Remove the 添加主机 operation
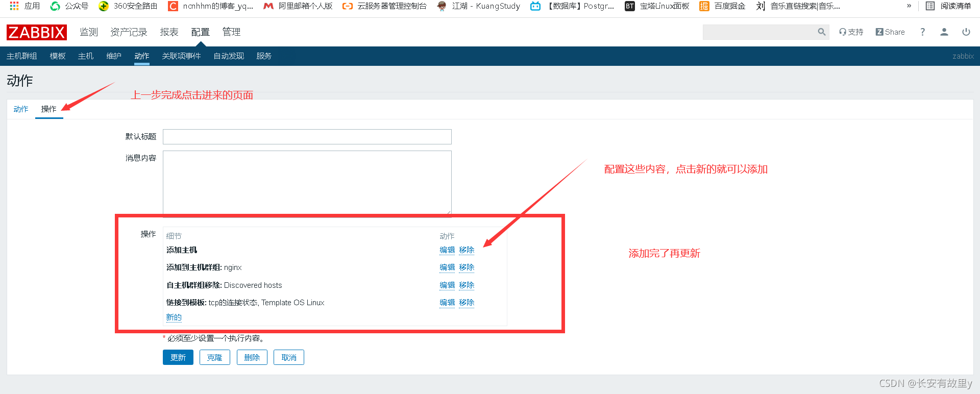Image resolution: width=980 pixels, height=394 pixels. (x=467, y=250)
